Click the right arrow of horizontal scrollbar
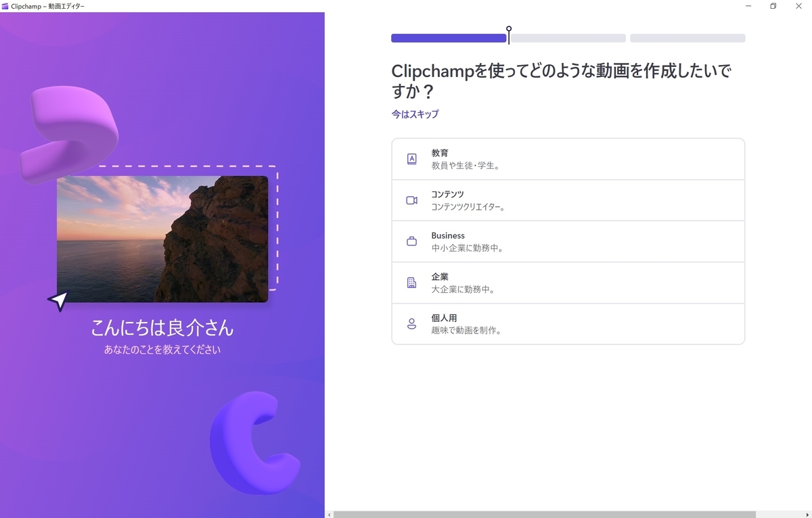The width and height of the screenshot is (812, 518). [x=808, y=515]
